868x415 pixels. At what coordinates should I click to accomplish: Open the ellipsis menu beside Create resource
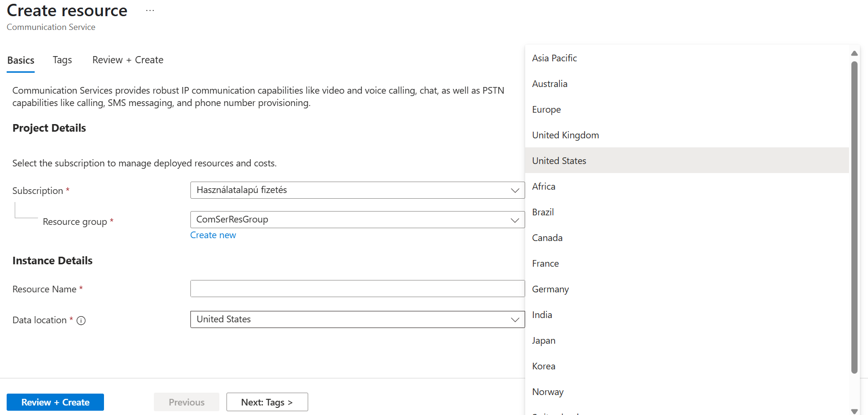pyautogui.click(x=150, y=10)
